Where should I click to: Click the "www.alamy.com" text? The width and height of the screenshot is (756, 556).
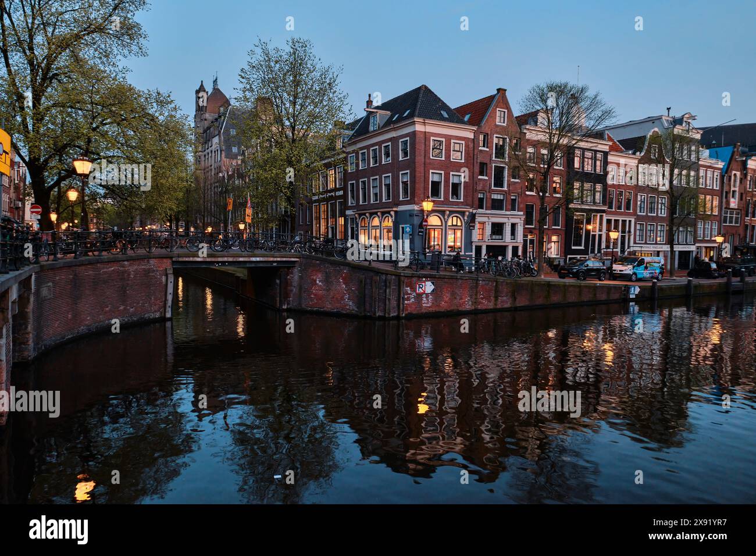[x=688, y=538]
